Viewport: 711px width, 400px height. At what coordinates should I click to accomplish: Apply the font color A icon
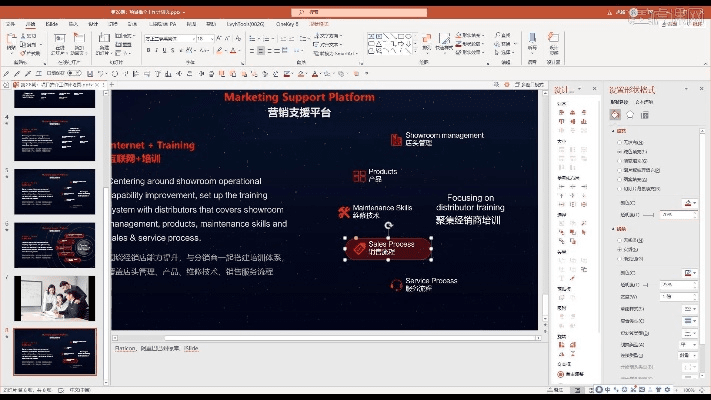[x=233, y=51]
